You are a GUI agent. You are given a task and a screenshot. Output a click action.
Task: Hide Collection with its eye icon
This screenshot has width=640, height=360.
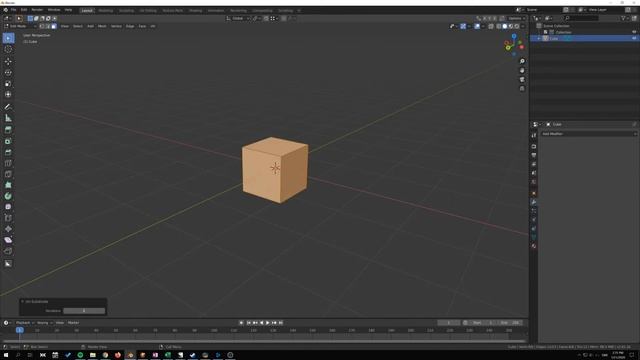point(634,32)
